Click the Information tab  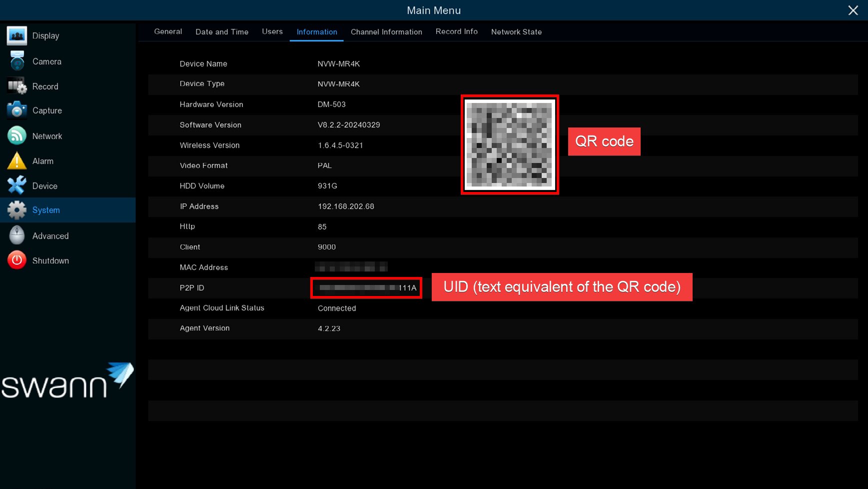click(317, 32)
